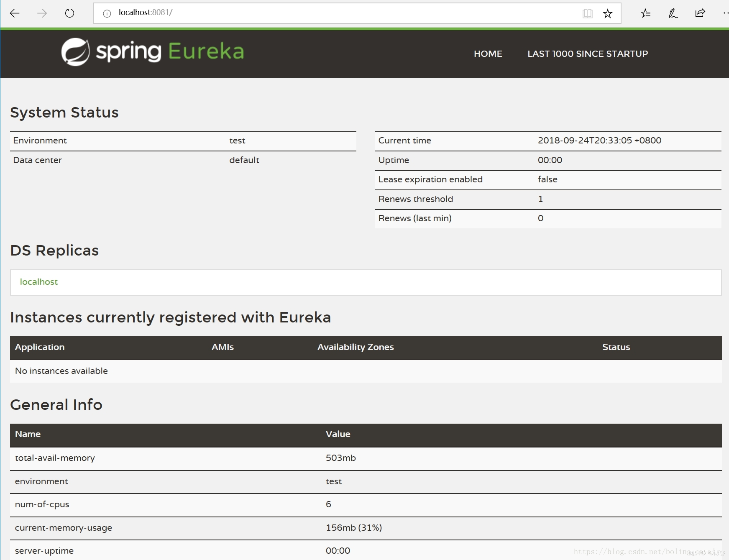Open the localhost replica link
This screenshot has width=729, height=560.
[39, 282]
